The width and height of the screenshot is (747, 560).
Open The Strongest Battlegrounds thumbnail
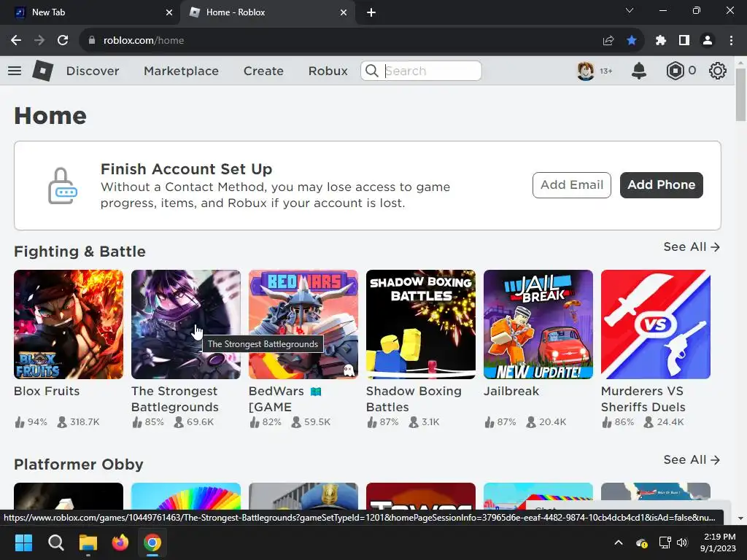click(186, 324)
